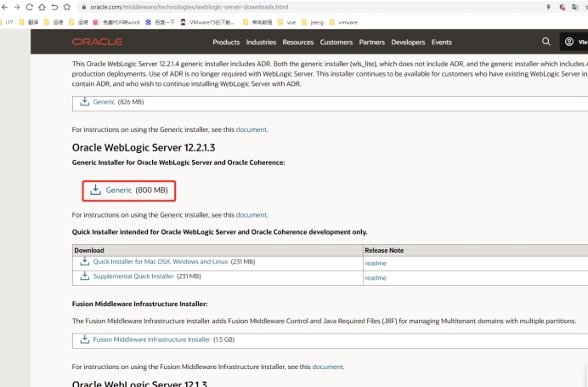Screen dimensions: 588x387
Task: Click the lightning bolt speed mode icon
Action: tap(549, 7)
